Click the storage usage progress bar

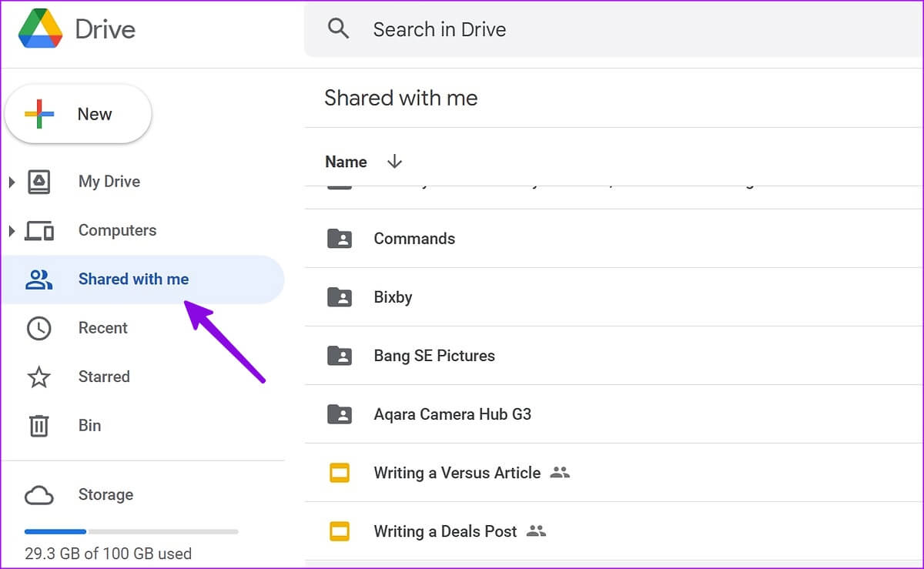point(132,531)
